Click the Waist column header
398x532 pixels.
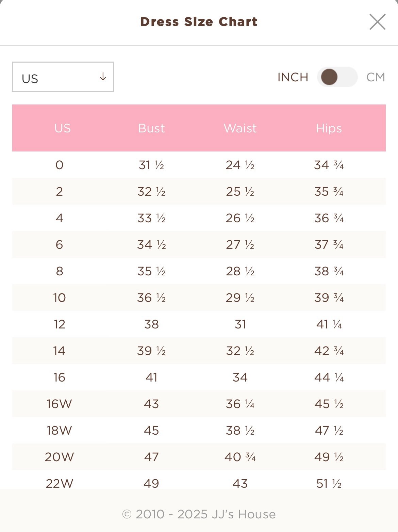(240, 128)
